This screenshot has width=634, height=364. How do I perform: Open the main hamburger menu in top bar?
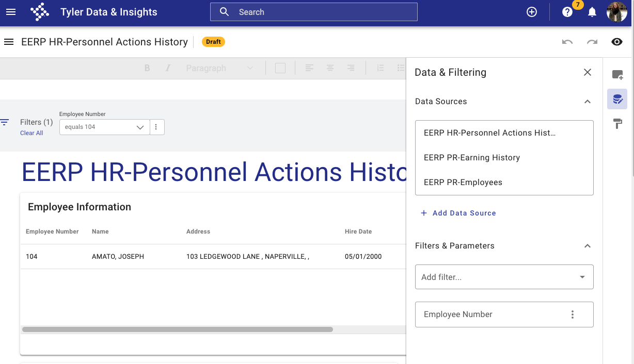coord(10,12)
